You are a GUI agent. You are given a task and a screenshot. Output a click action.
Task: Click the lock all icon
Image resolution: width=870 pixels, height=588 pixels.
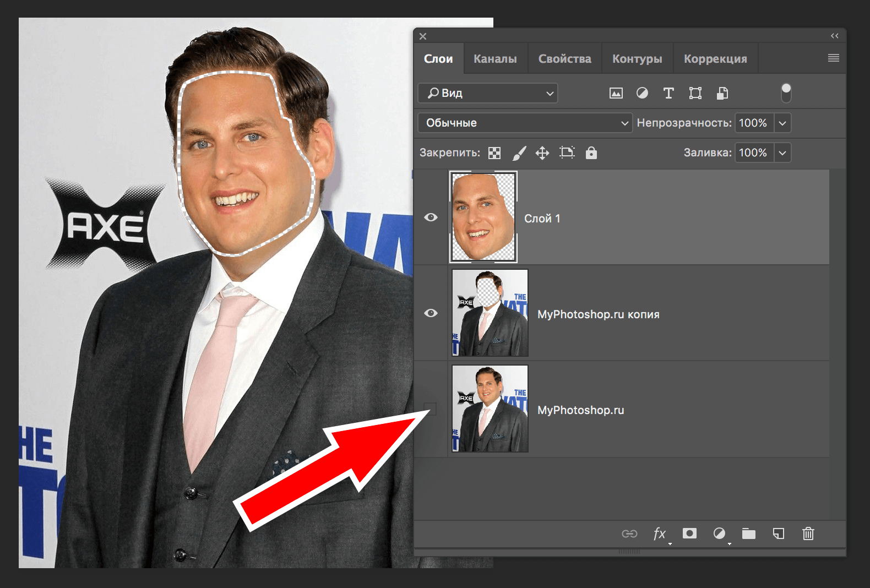coord(591,153)
